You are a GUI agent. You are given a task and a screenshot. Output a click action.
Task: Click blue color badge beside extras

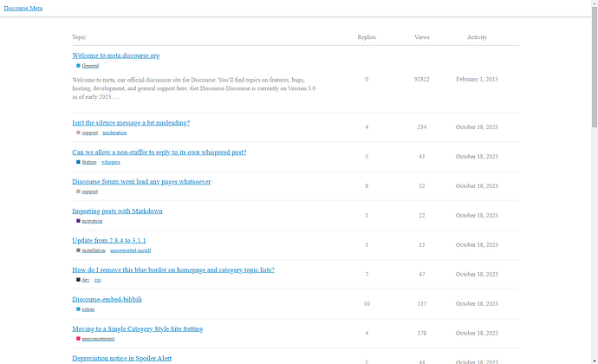(x=78, y=309)
